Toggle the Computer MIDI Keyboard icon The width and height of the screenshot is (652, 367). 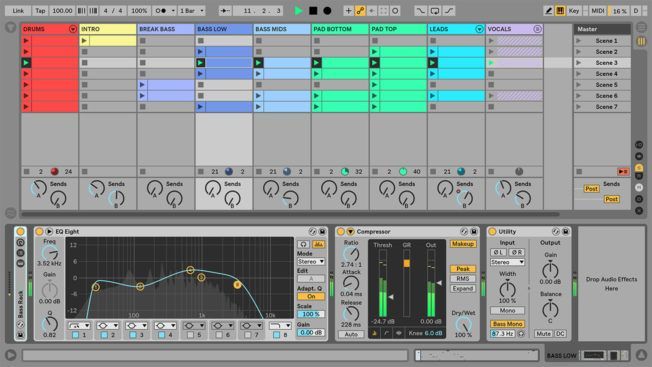coord(560,11)
